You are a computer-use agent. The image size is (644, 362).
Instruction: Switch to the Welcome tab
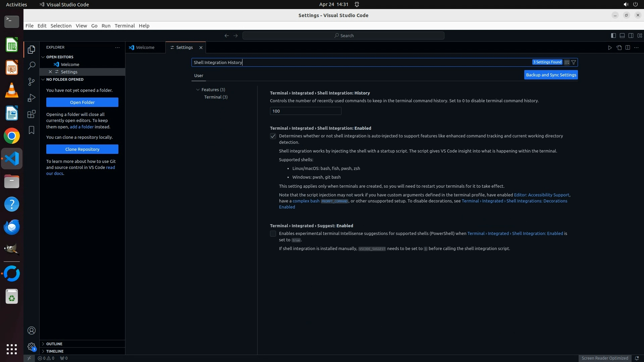pyautogui.click(x=145, y=48)
